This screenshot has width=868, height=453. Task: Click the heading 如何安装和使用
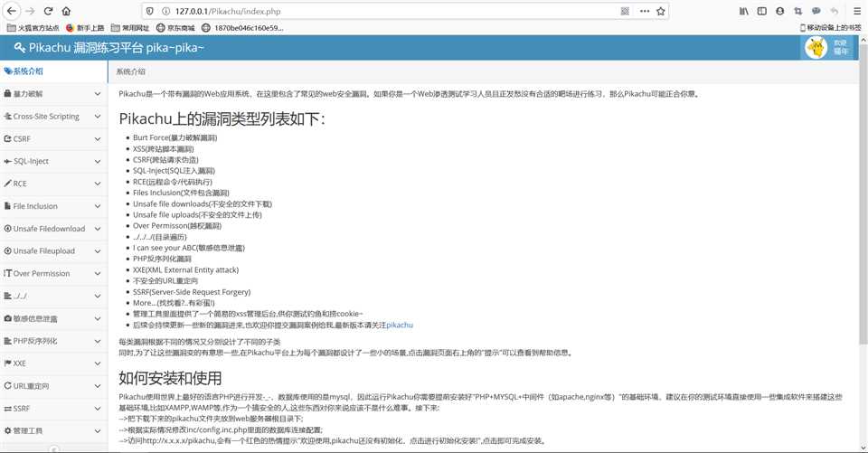coord(170,378)
